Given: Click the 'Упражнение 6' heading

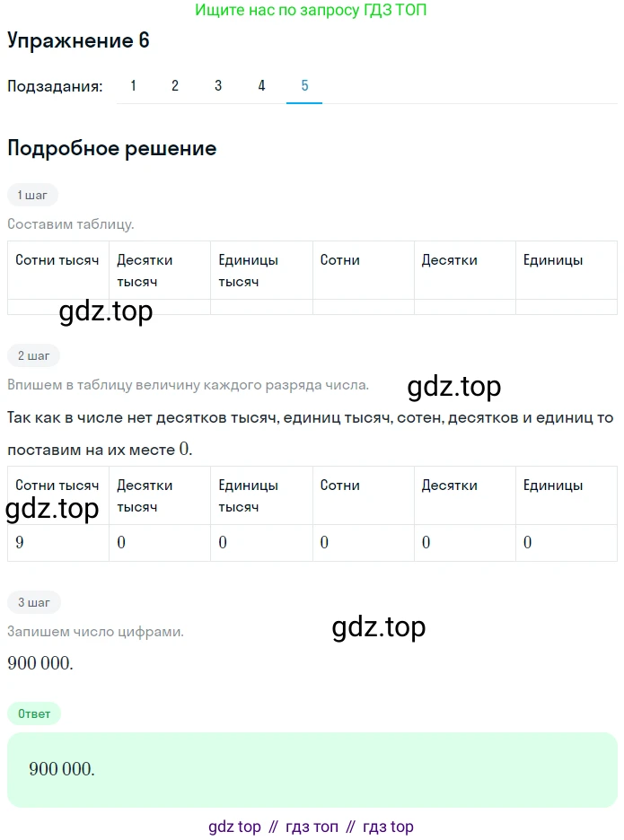Looking at the screenshot, I should point(78,40).
